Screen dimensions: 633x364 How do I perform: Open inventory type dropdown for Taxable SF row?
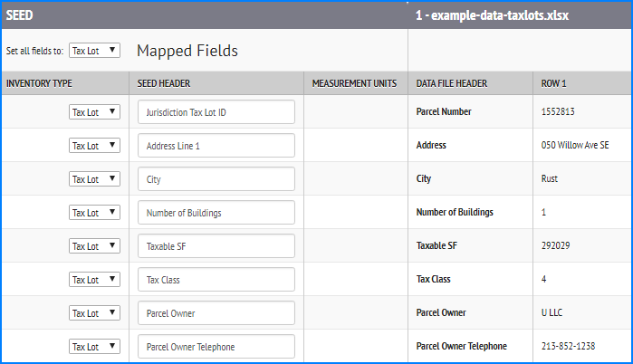pos(94,245)
